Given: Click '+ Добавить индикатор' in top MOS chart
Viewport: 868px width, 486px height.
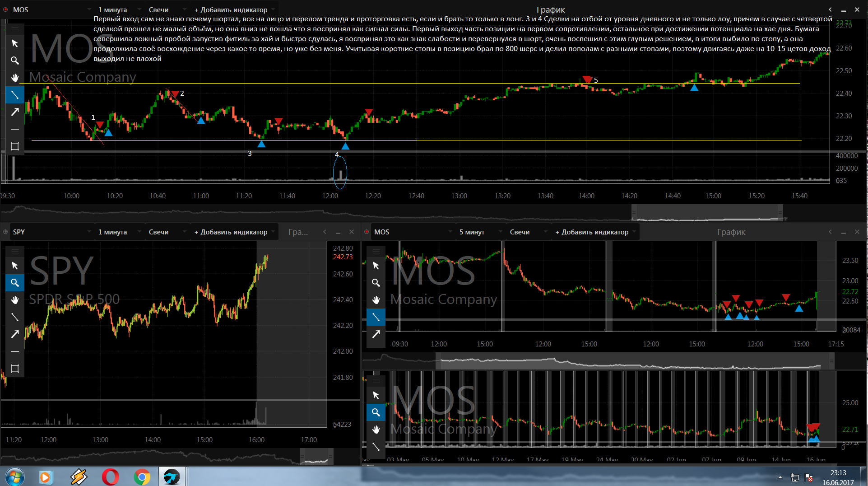Looking at the screenshot, I should 231,9.
